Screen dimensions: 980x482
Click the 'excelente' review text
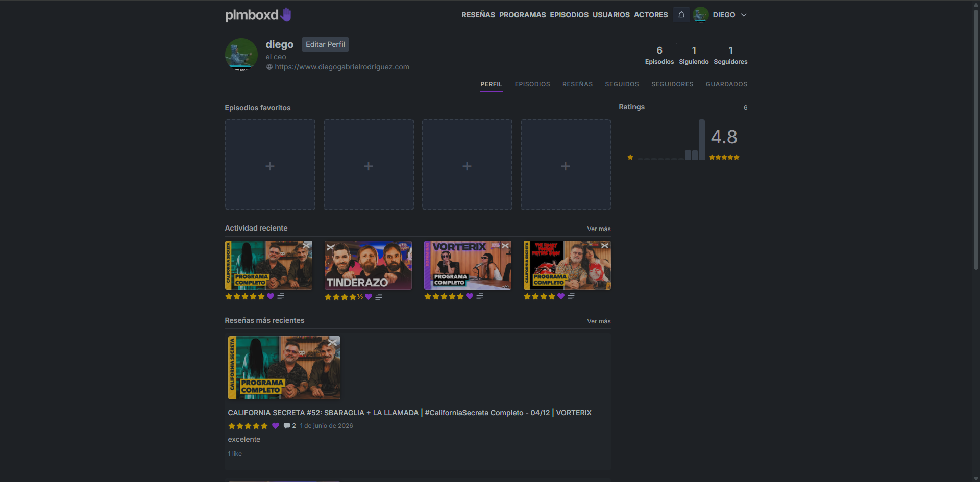(244, 439)
